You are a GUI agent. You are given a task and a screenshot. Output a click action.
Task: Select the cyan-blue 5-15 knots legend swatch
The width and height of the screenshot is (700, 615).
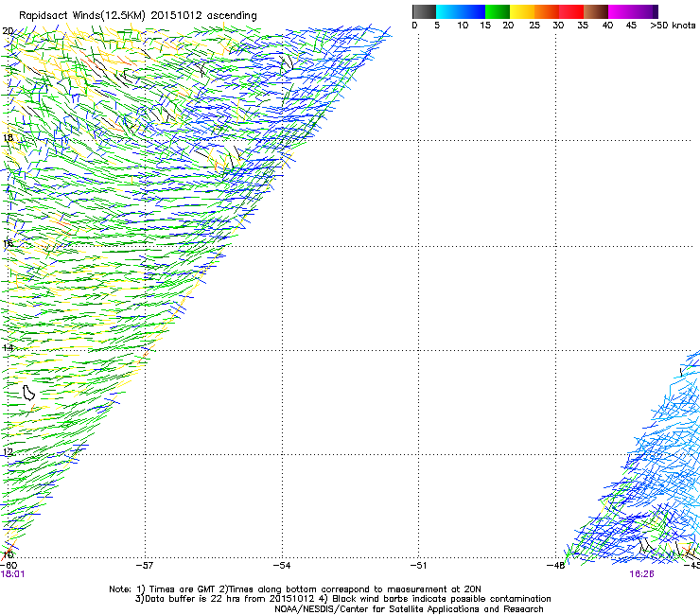[x=461, y=11]
